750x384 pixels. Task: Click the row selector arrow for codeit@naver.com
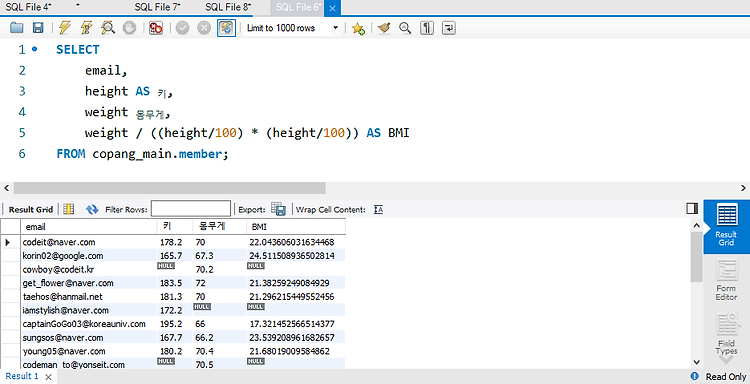(8, 242)
